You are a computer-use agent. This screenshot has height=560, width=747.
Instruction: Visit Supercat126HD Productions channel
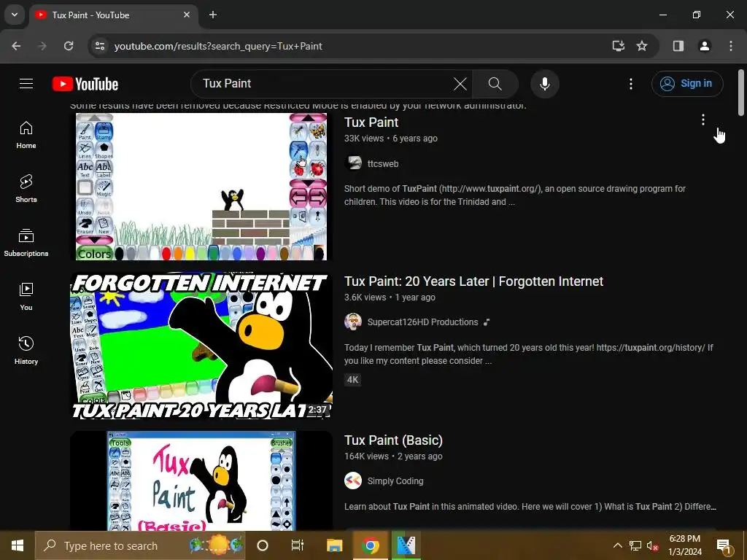422,322
